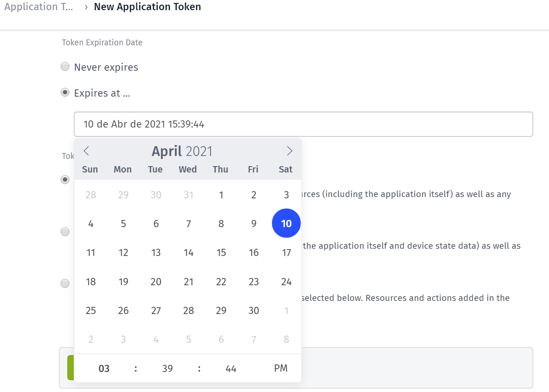Screen dimensions: 549x392
Task: Choose April 6 on the calendar
Action: click(x=156, y=224)
